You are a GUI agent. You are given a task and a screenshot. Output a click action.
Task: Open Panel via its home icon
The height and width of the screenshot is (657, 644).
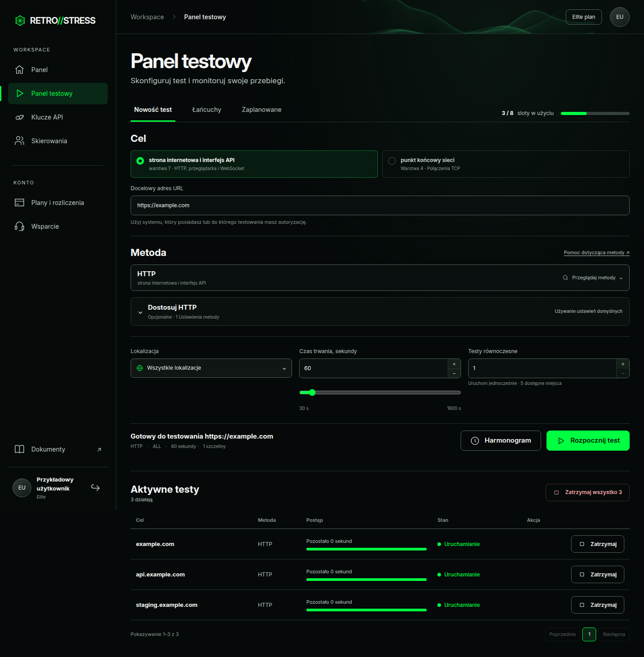coord(19,70)
